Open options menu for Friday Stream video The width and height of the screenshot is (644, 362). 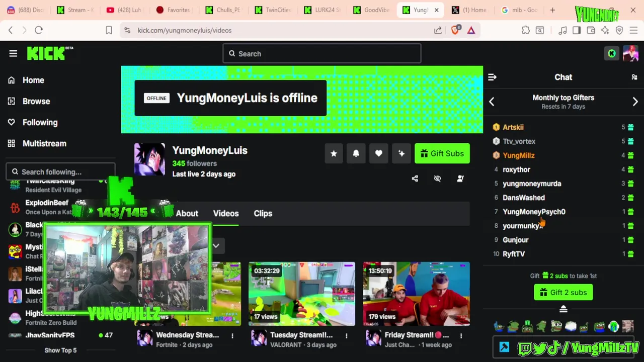tap(461, 335)
